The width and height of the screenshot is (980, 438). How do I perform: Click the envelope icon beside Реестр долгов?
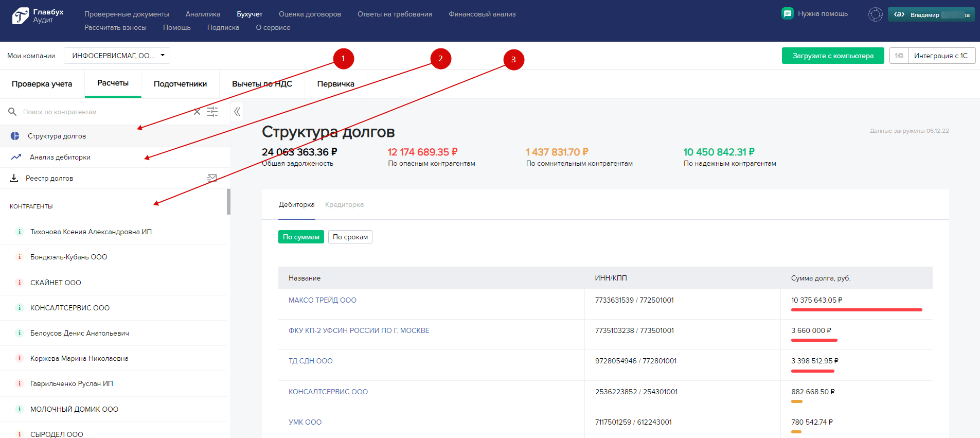212,178
